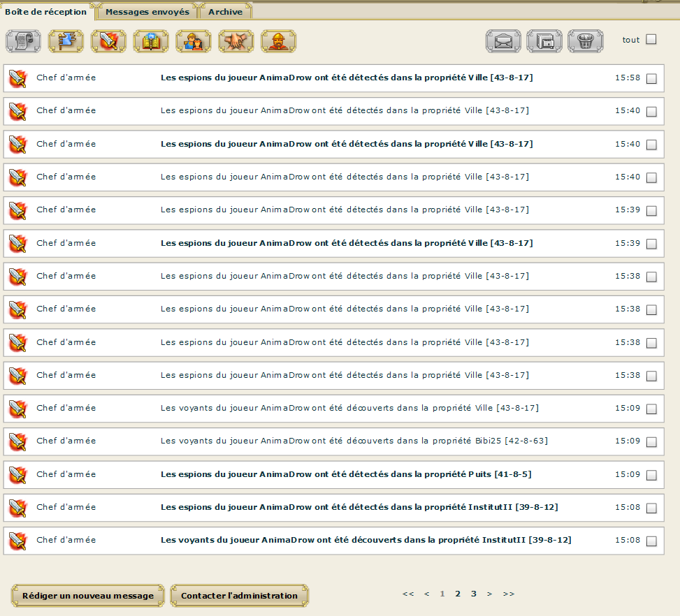Select the two-people filter icon
This screenshot has width=680, height=616.
[x=194, y=41]
